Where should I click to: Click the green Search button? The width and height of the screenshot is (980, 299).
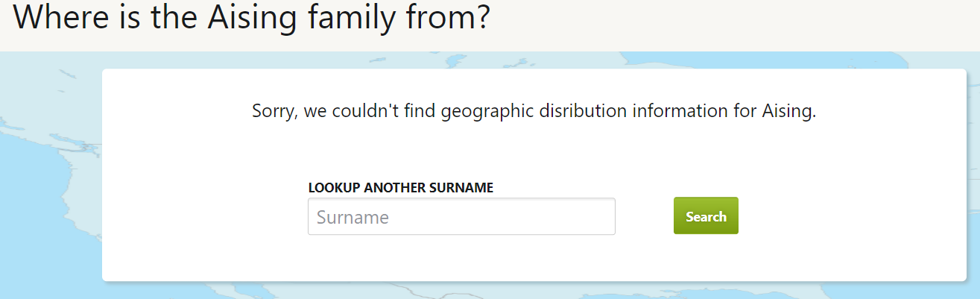click(705, 216)
